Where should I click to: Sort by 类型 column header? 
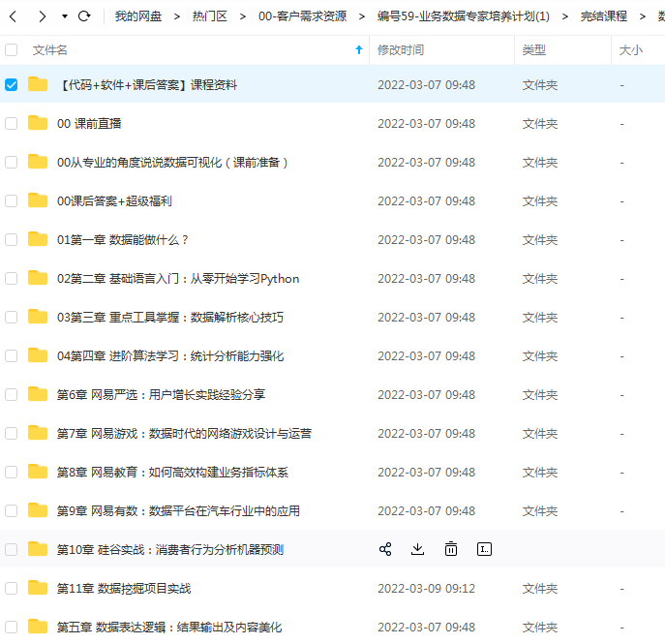click(x=534, y=50)
